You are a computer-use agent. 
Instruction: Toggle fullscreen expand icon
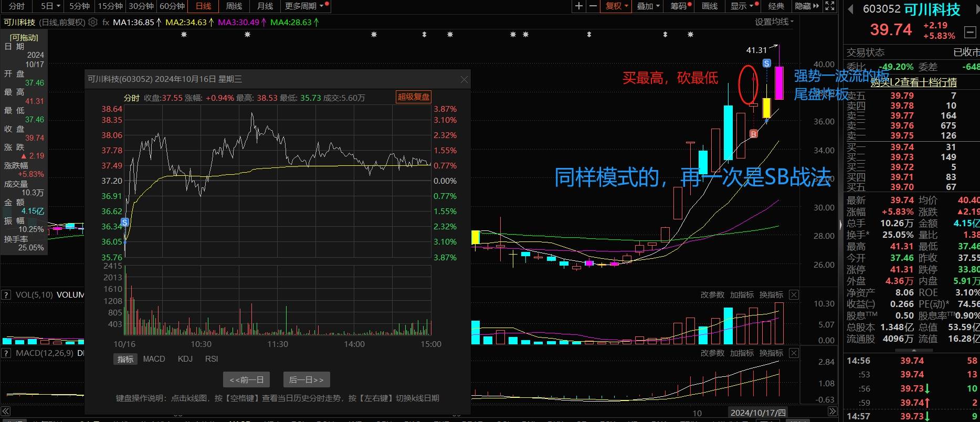(830, 6)
